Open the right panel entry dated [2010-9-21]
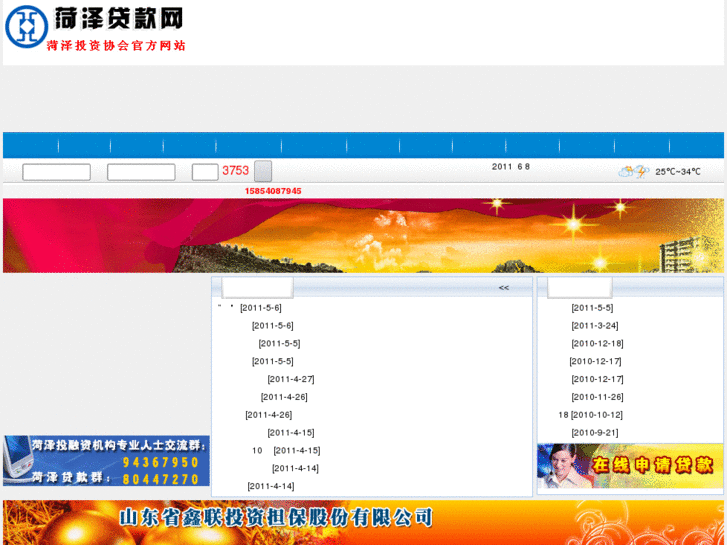 595,433
